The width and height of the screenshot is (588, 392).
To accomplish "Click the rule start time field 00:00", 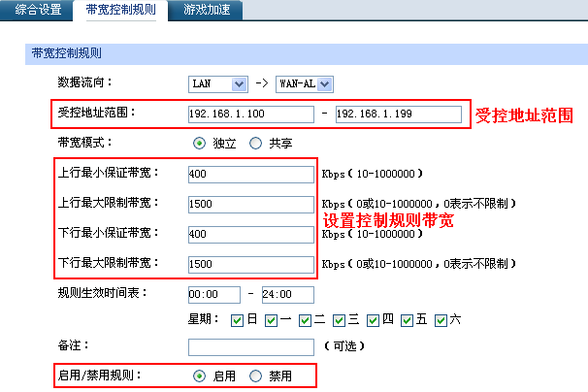I will pyautogui.click(x=214, y=294).
